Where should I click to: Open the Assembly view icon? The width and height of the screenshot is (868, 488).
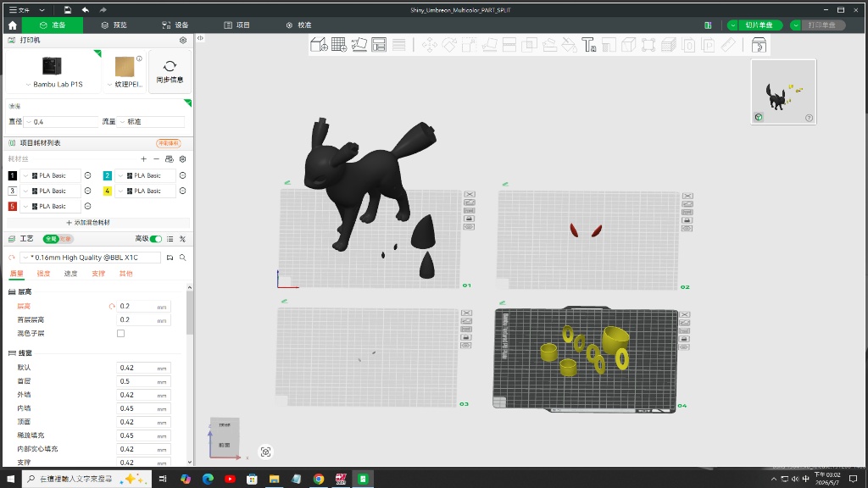(759, 45)
